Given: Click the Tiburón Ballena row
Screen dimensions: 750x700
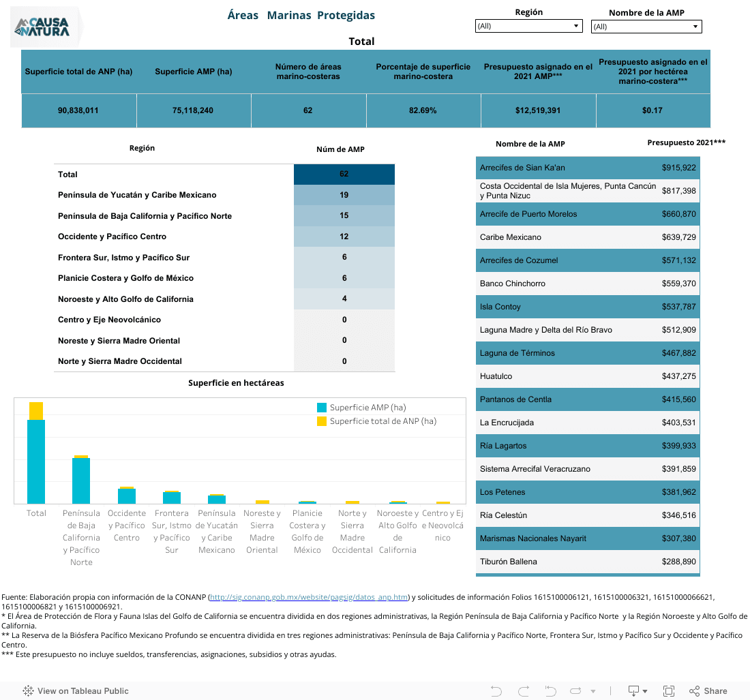Looking at the screenshot, I should (587, 562).
